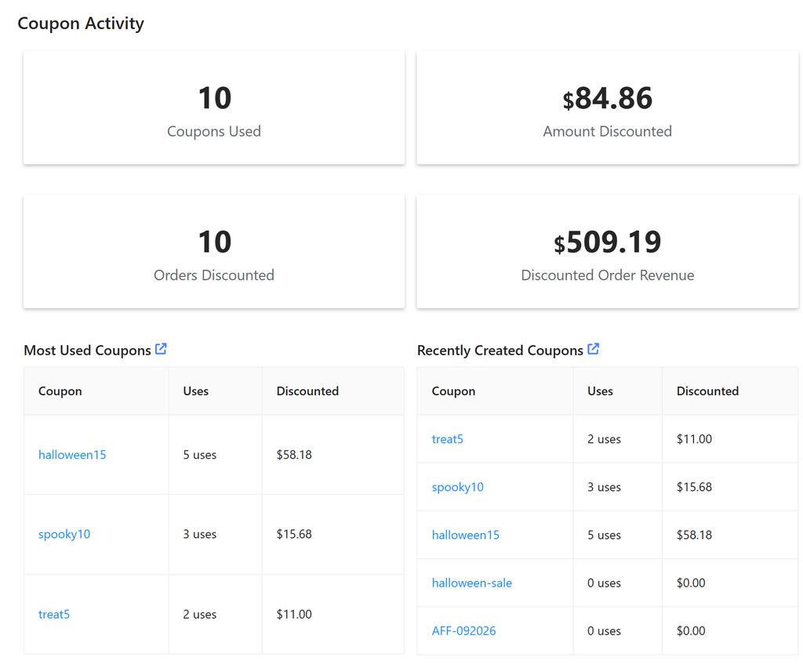Open halloween15 in Recently Created Coupons table
This screenshot has width=803, height=672.
tap(466, 535)
